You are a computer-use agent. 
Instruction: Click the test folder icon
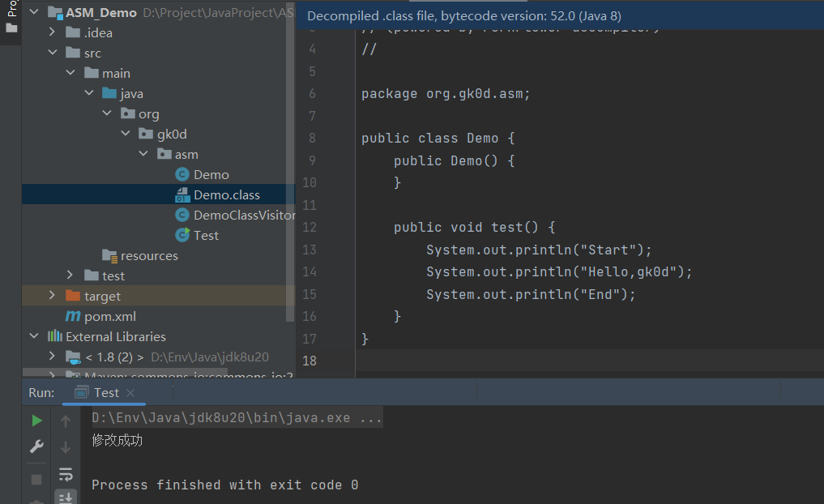coord(92,275)
